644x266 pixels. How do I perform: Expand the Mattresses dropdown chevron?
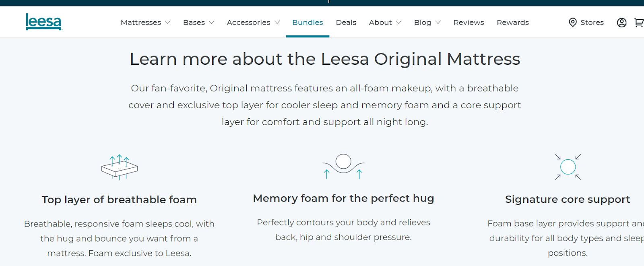point(168,23)
